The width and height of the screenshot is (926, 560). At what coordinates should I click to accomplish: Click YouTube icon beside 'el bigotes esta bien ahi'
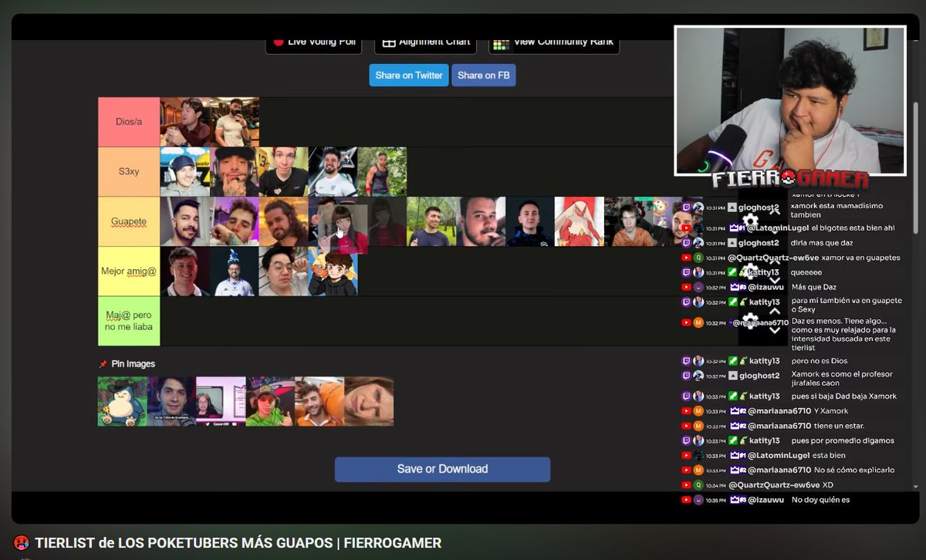[x=686, y=228]
